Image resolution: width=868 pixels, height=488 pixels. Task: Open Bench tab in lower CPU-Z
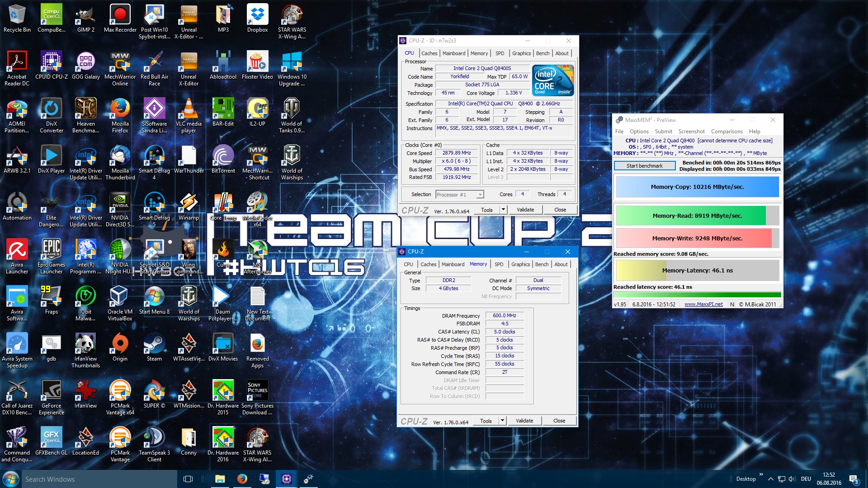pos(542,264)
